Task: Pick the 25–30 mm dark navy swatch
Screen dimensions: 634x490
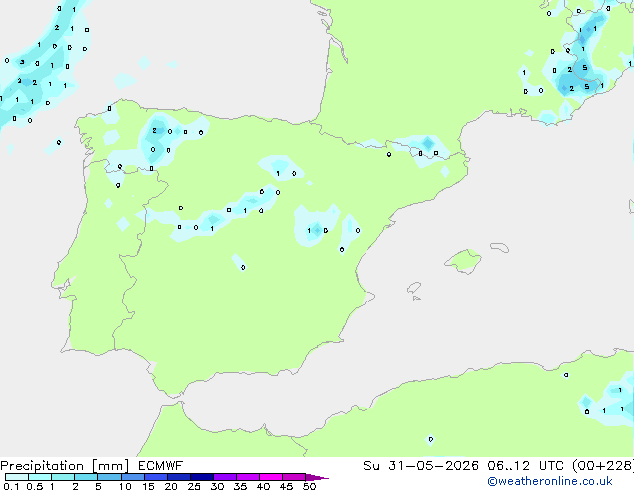Action: [x=201, y=477]
